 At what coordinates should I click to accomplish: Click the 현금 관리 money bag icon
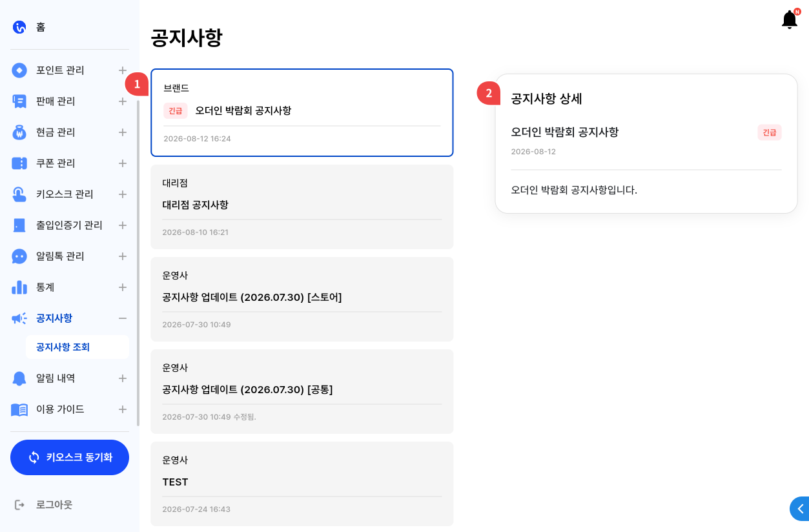pyautogui.click(x=19, y=132)
